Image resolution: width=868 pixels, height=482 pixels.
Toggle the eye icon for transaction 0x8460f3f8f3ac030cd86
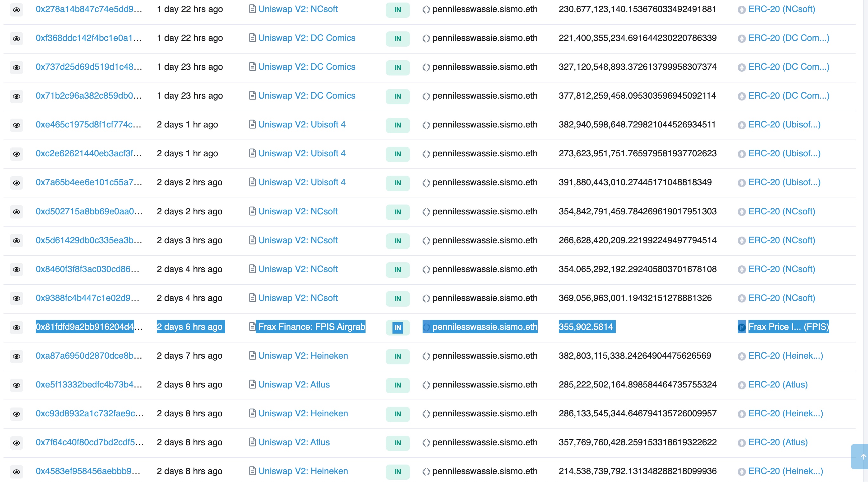[x=16, y=270]
